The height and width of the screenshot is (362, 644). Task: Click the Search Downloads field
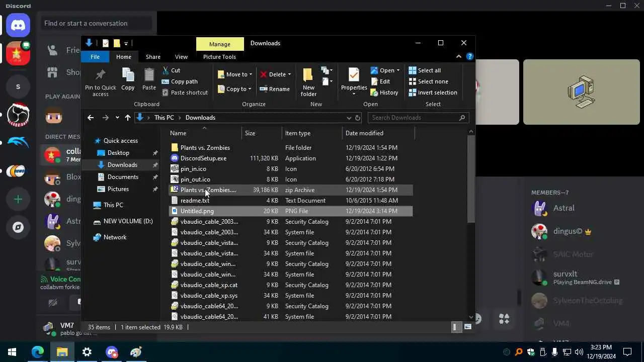(x=419, y=118)
